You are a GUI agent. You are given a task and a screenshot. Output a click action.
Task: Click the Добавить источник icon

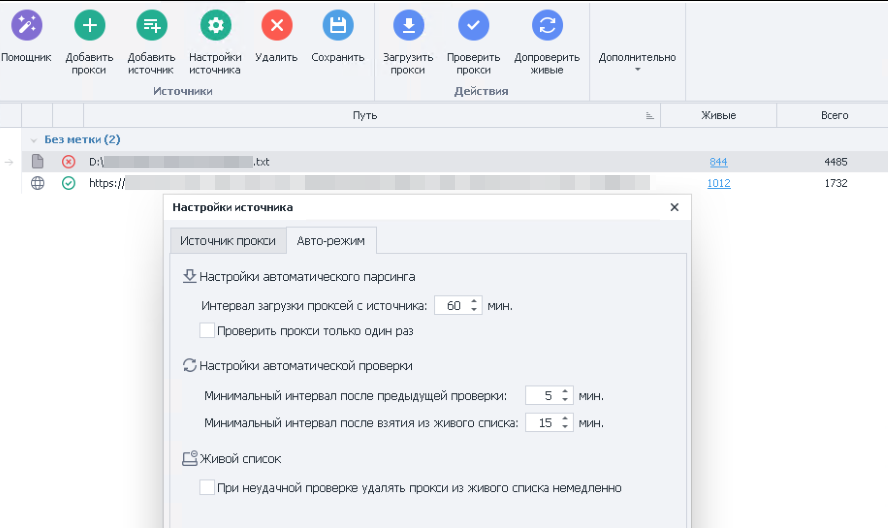point(151,26)
